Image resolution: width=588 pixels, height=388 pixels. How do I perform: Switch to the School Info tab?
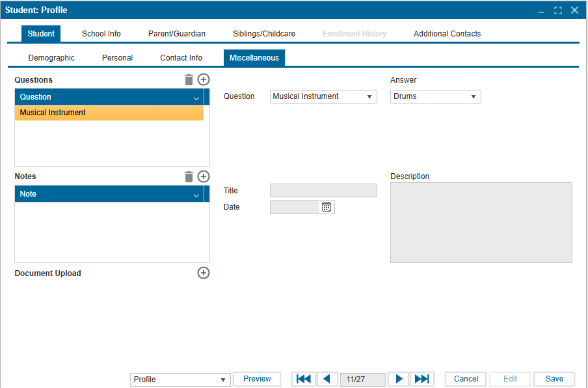click(x=101, y=34)
